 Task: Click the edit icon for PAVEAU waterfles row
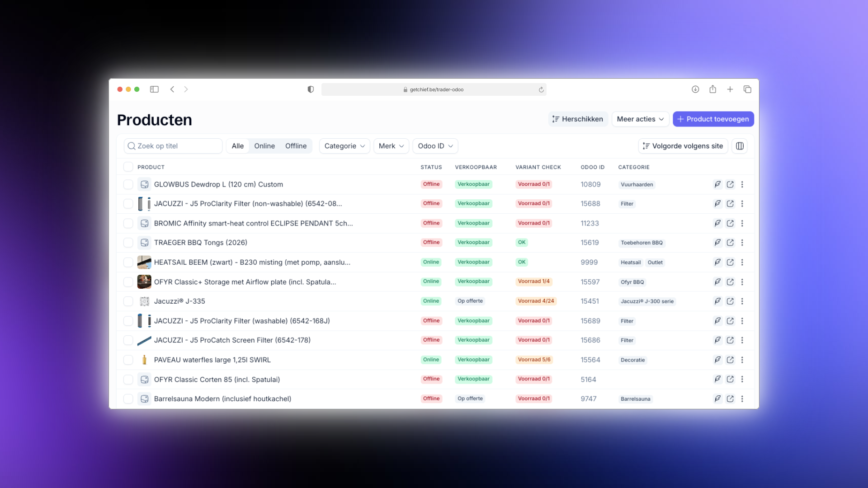717,360
